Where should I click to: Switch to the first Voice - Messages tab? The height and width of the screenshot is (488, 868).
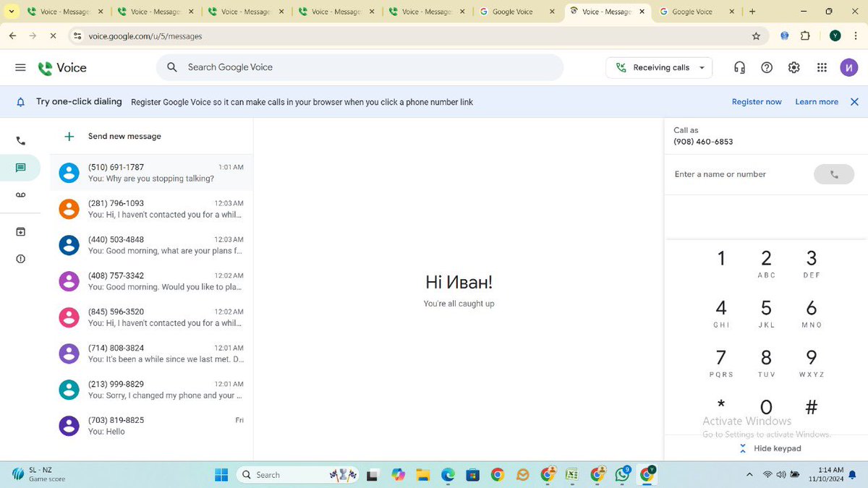[65, 12]
